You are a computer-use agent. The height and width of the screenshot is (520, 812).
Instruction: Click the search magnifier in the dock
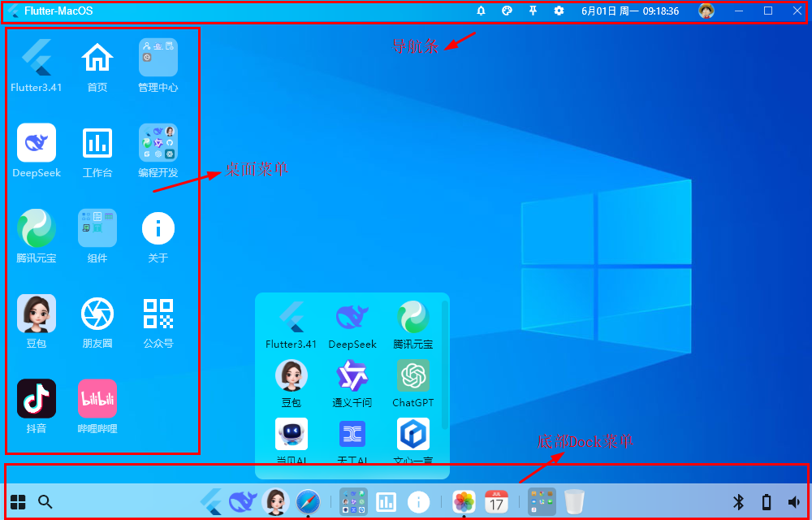click(45, 501)
